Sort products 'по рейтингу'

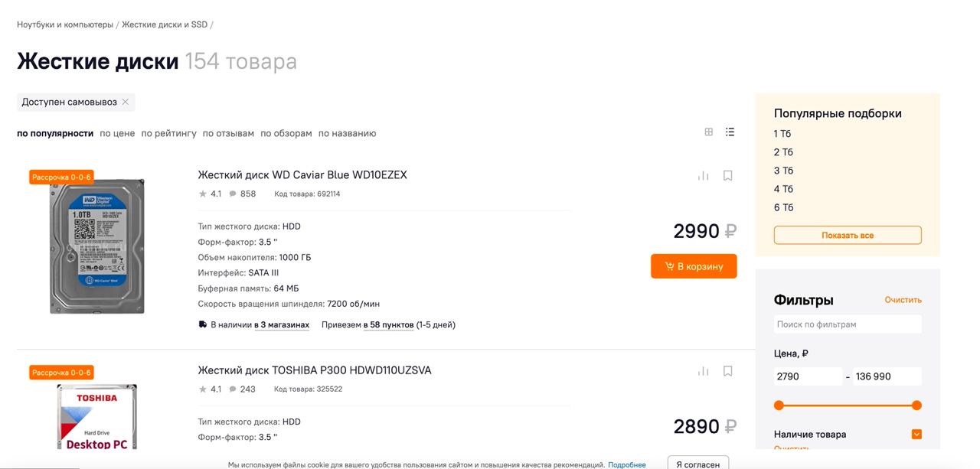coord(168,133)
